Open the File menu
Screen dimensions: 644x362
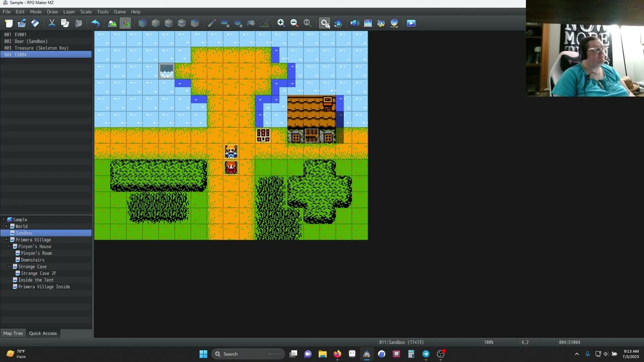[x=7, y=12]
